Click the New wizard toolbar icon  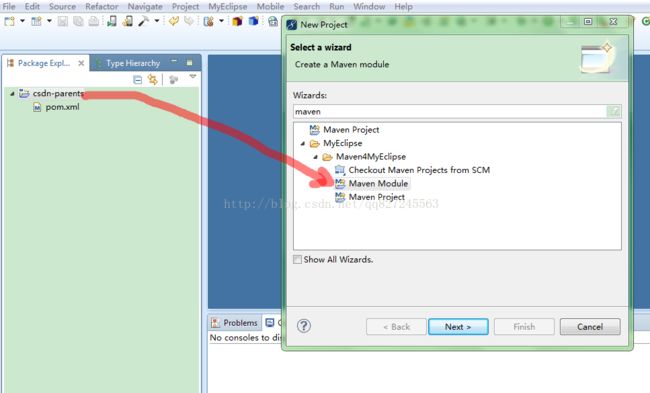point(10,21)
